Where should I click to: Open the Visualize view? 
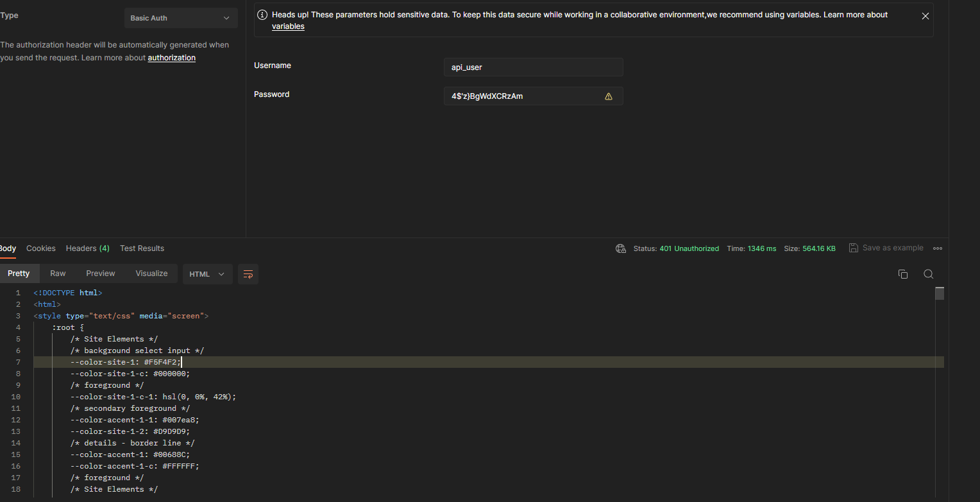coord(151,273)
